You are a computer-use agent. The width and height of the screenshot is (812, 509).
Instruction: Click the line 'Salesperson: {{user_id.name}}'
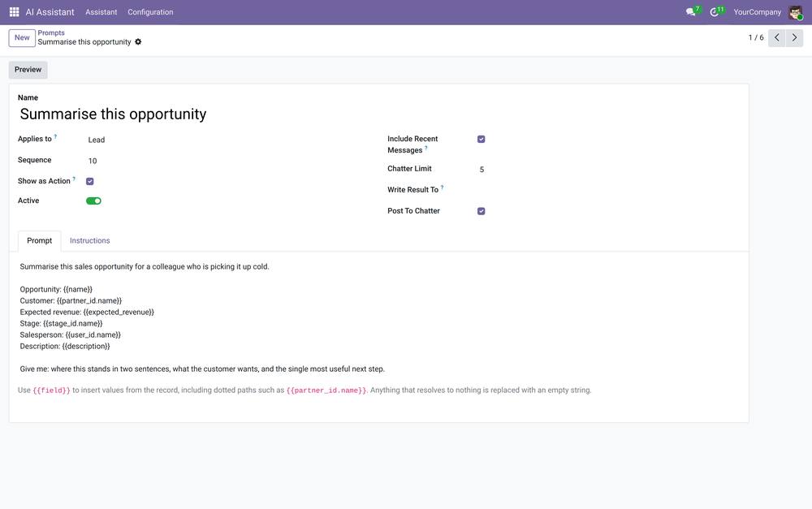point(71,335)
